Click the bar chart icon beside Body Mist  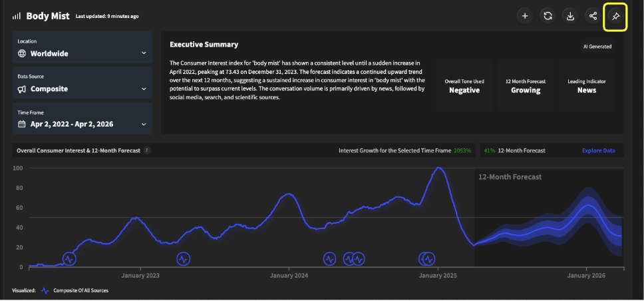point(17,15)
